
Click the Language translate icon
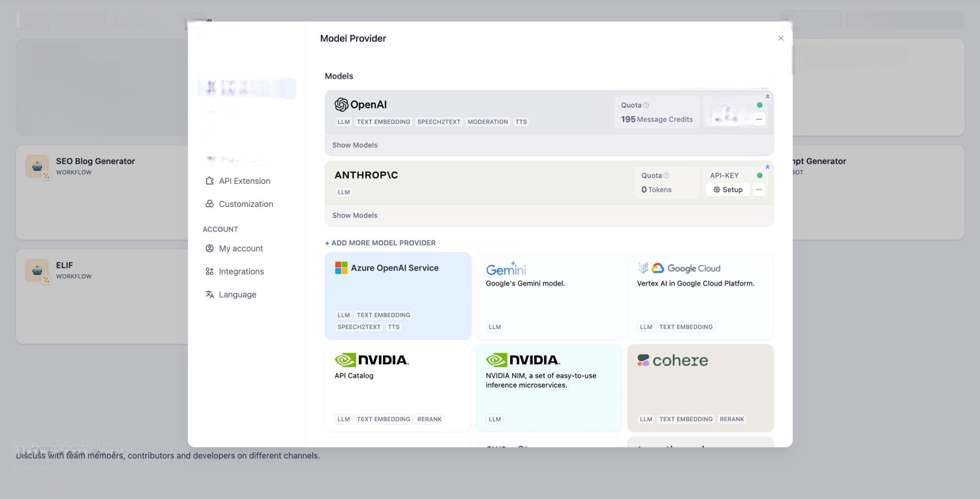(210, 295)
